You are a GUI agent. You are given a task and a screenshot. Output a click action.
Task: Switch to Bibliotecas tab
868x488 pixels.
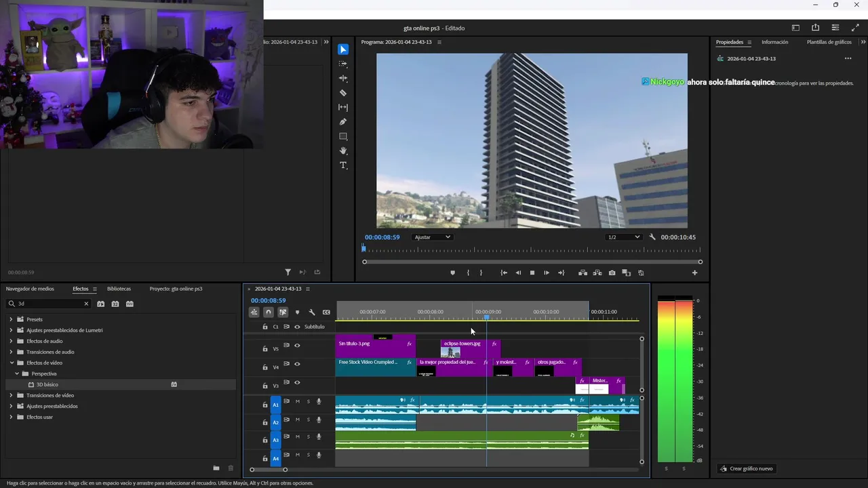click(x=119, y=289)
